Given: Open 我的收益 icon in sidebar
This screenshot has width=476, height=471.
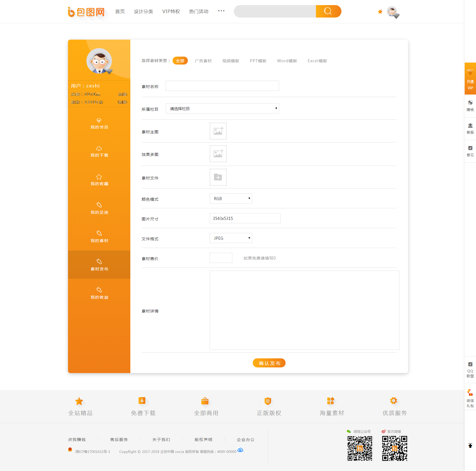Looking at the screenshot, I should tap(99, 290).
